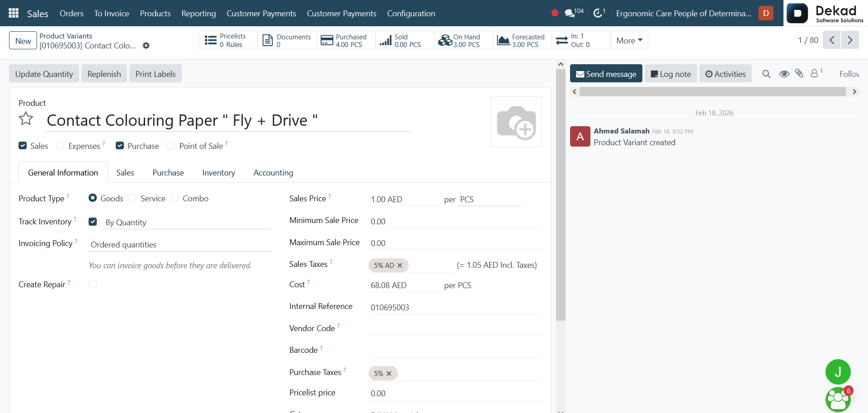Uncheck the Purchase checkbox
Image resolution: width=868 pixels, height=413 pixels.
[x=120, y=146]
